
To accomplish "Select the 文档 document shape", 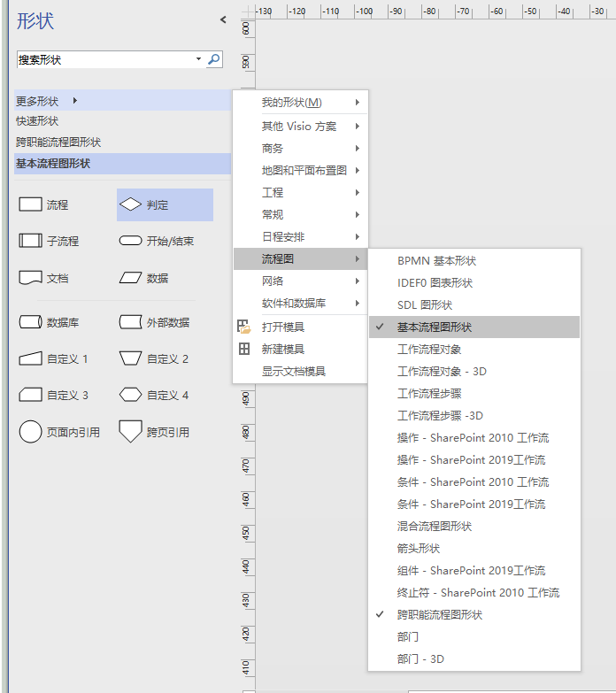I will (44, 279).
